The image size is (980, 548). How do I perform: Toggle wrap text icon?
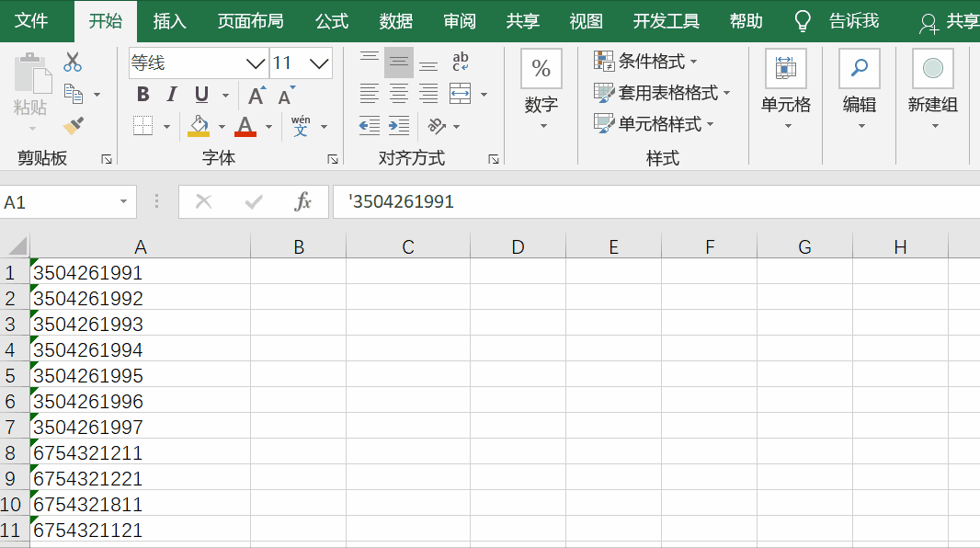[x=461, y=62]
